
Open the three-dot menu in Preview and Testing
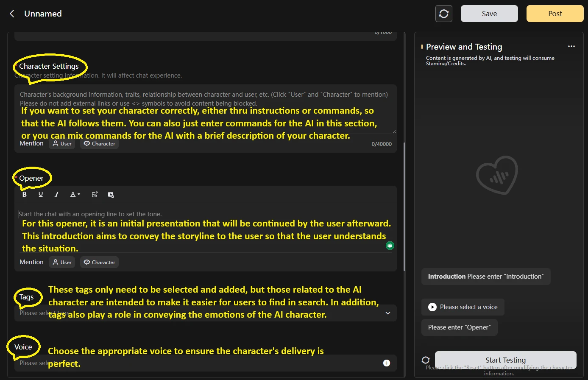pyautogui.click(x=571, y=47)
